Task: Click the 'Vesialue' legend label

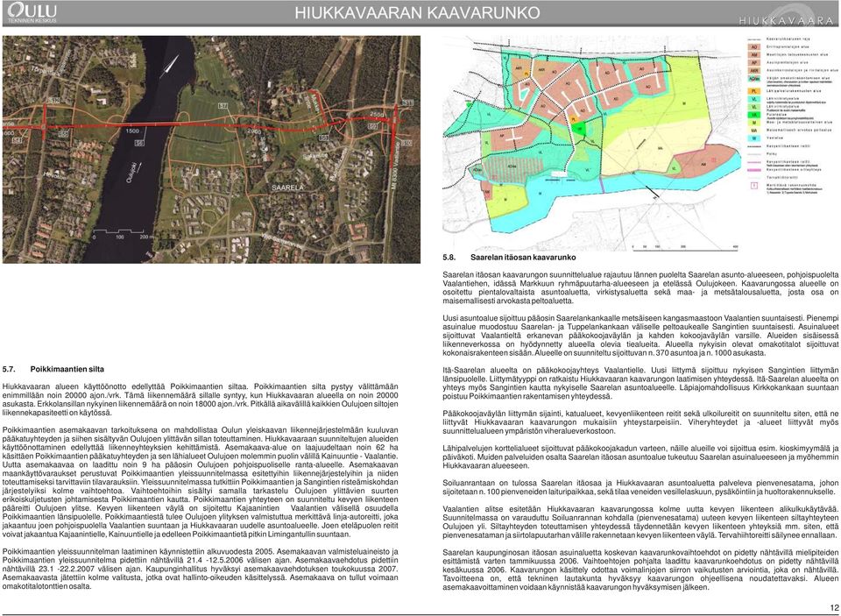Action: pyautogui.click(x=775, y=138)
